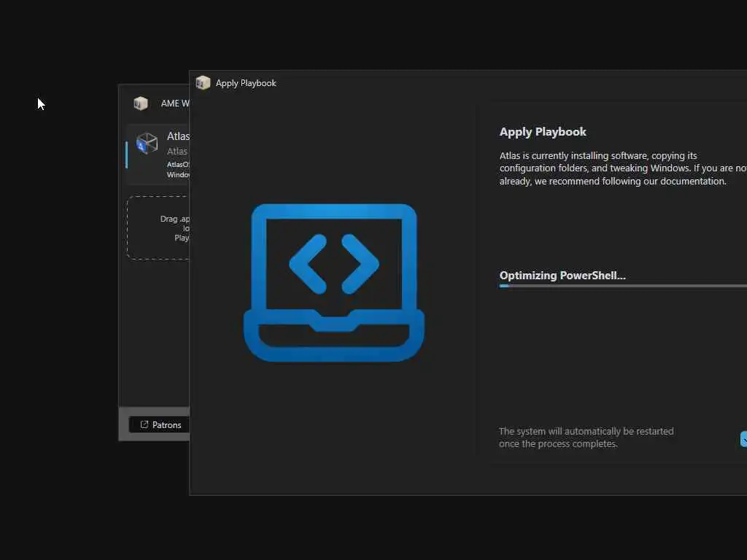Click the external-link icon beside Patrons
The height and width of the screenshot is (560, 747).
pyautogui.click(x=144, y=424)
